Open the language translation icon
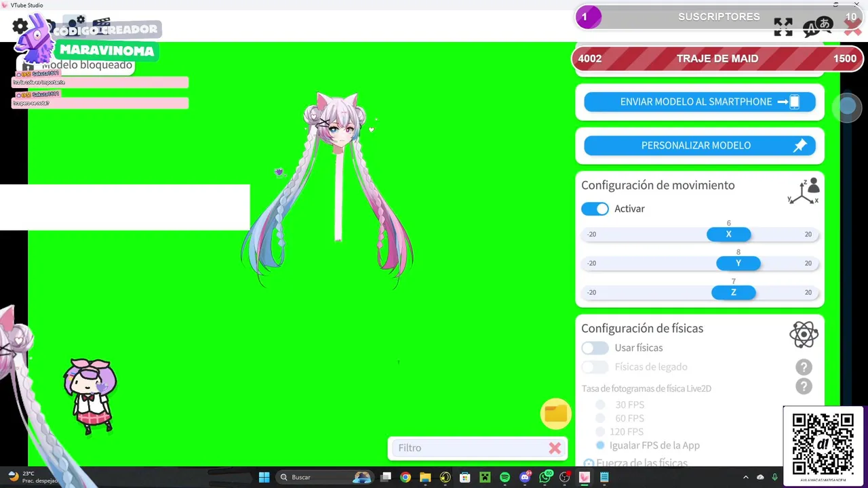868x488 pixels. coord(818,27)
